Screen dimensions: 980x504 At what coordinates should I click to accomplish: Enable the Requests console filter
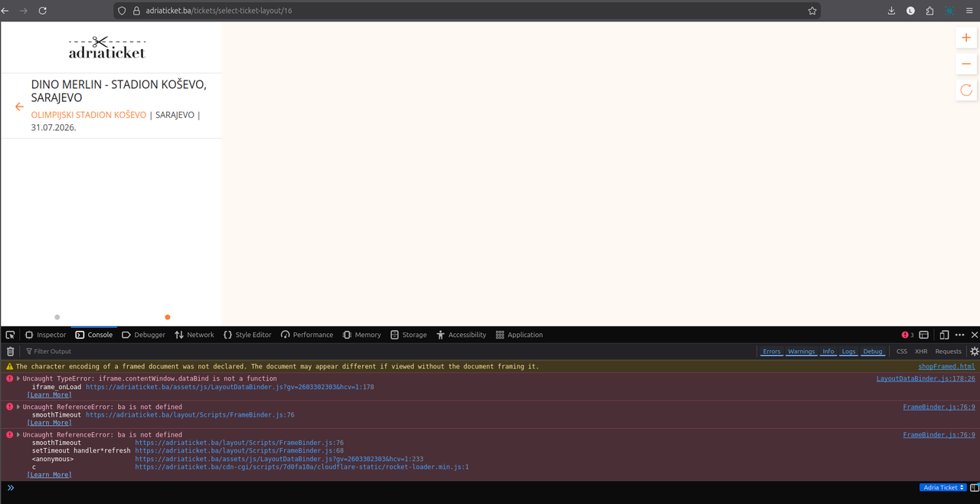pos(948,352)
